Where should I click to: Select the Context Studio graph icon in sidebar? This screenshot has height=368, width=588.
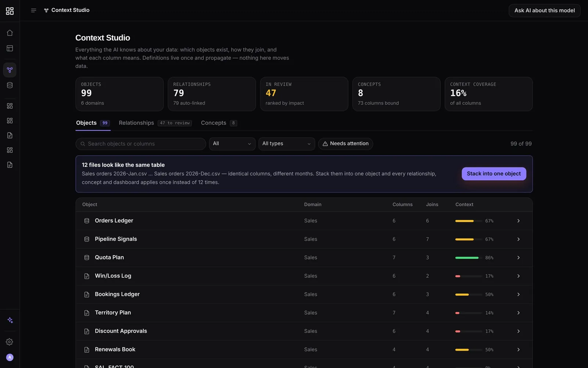(10, 70)
